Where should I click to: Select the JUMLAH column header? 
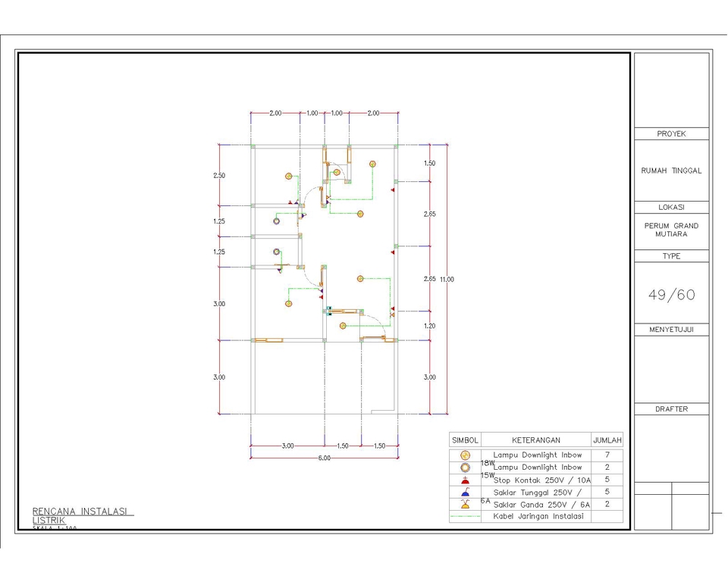(x=607, y=440)
